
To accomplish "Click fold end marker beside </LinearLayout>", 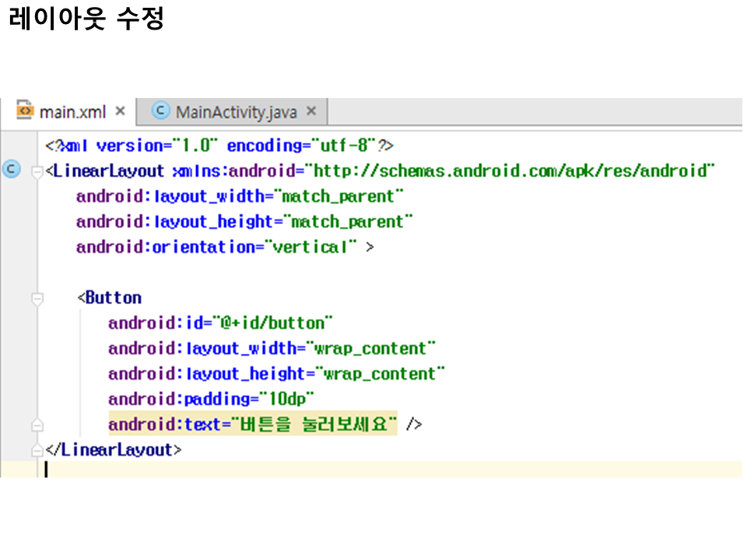I will (36, 451).
